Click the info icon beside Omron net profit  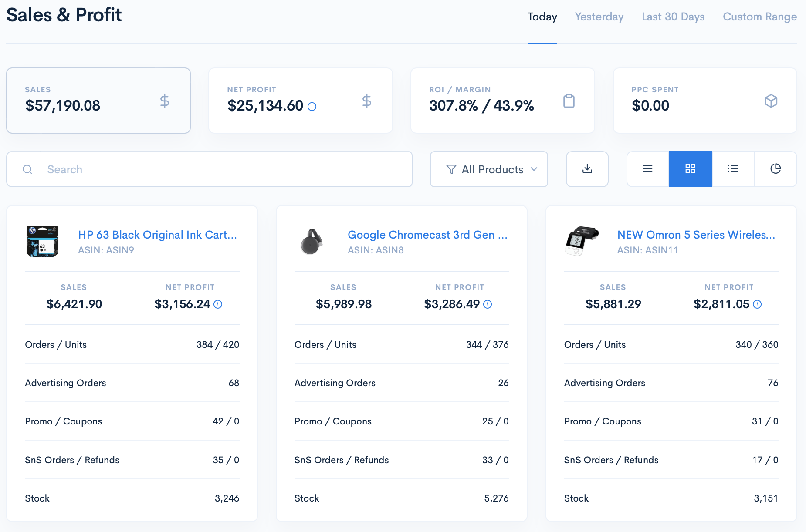pyautogui.click(x=757, y=305)
